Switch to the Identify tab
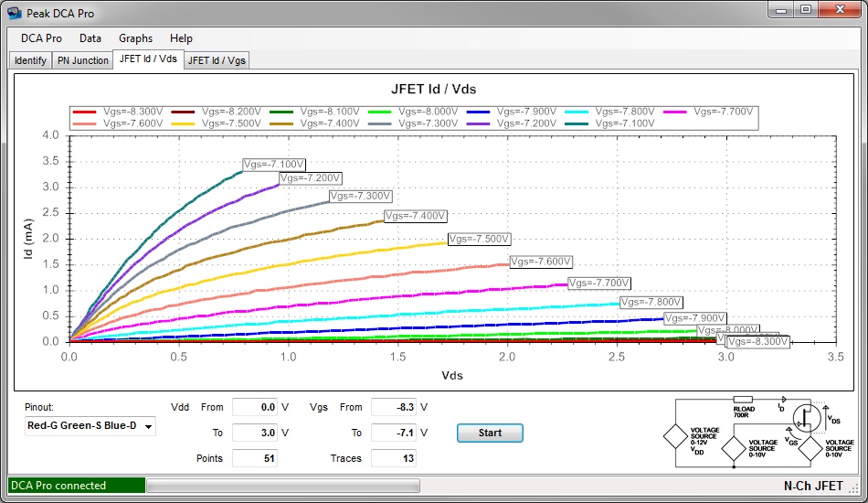The image size is (868, 503). [x=30, y=60]
